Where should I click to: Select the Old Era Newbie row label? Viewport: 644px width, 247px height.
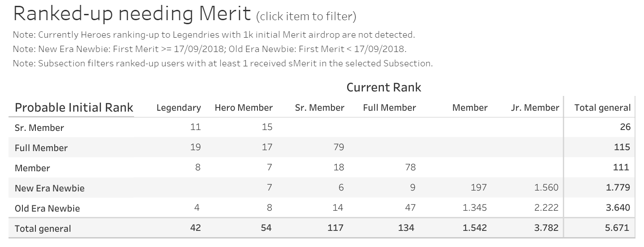pos(48,208)
